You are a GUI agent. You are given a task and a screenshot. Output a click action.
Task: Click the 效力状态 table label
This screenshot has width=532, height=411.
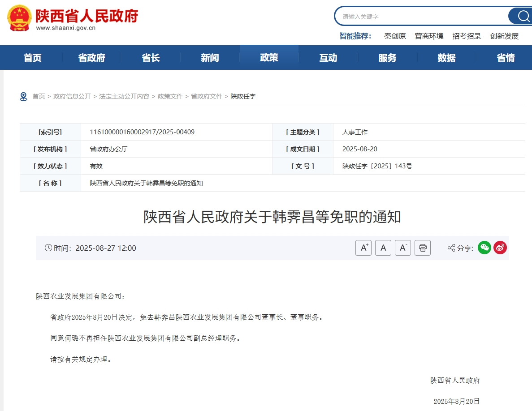coord(50,166)
